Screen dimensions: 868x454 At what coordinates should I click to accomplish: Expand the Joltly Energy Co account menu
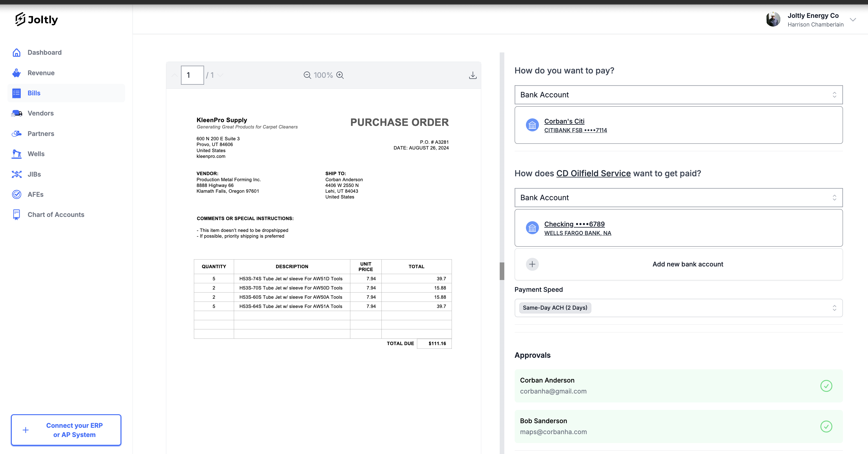click(853, 19)
